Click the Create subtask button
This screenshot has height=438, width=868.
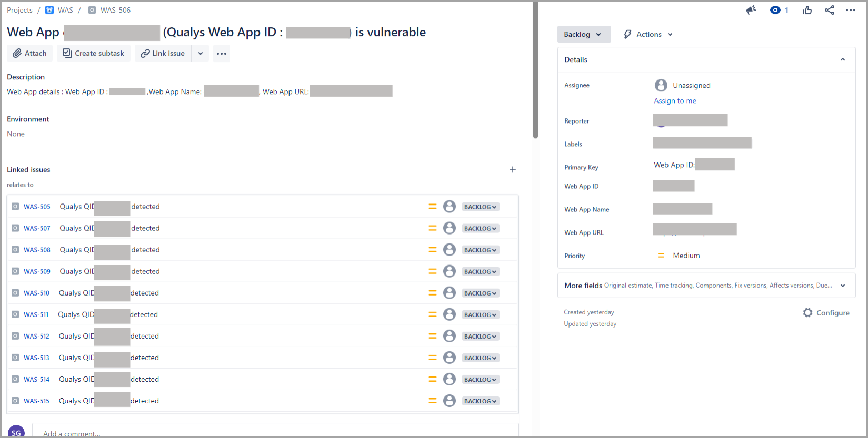click(94, 53)
